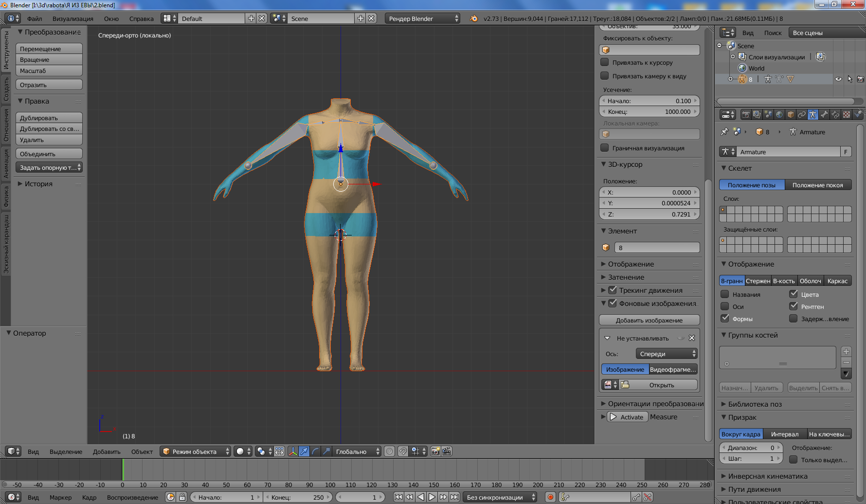Screen dimensions: 866x504
Task: Click the OpenGL render image camera icon
Action: pos(435,451)
